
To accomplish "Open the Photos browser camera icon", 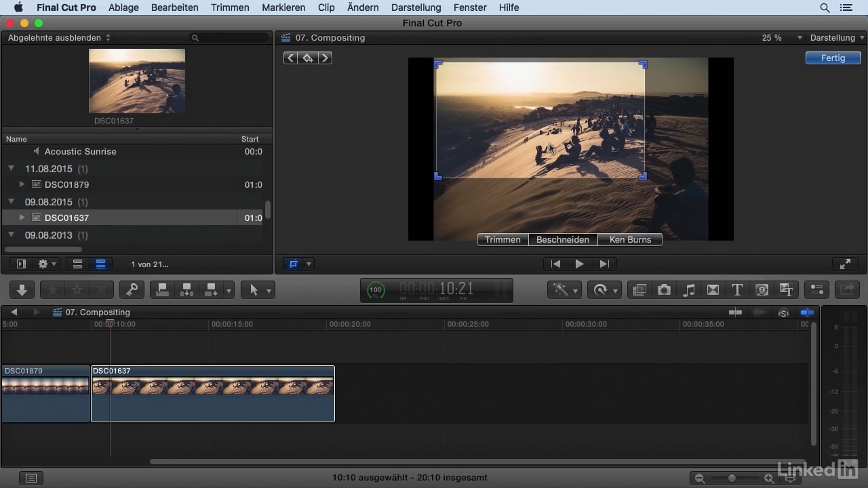I will point(664,290).
